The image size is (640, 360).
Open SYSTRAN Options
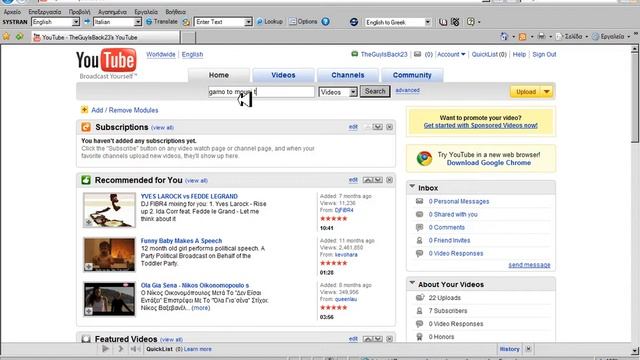pos(303,22)
